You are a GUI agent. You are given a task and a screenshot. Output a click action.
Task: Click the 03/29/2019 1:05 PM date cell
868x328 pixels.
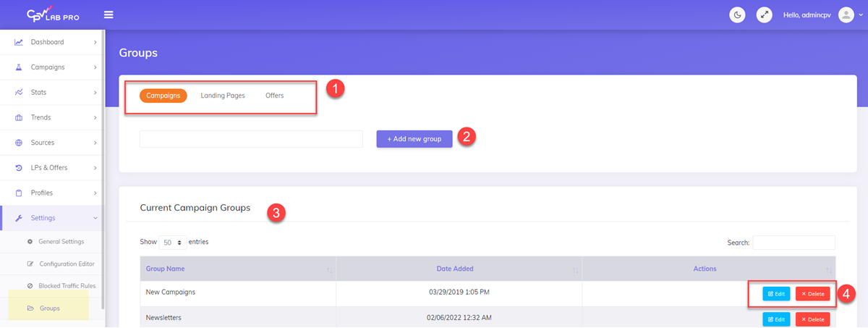pos(459,292)
